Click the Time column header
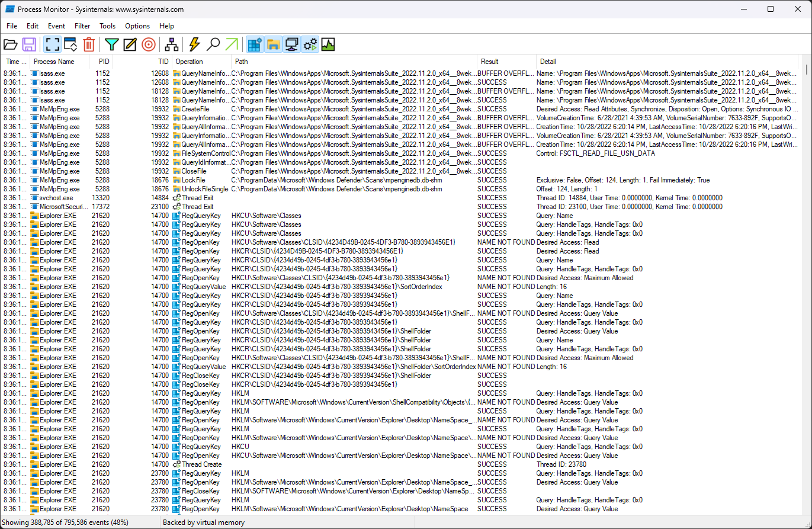Image resolution: width=812 pixels, height=529 pixels. 15,62
